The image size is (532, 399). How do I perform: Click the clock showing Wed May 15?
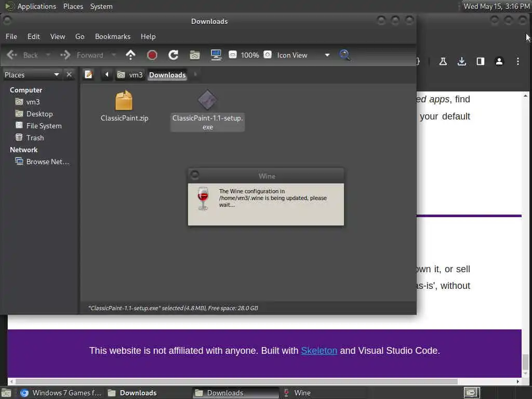pos(496,6)
